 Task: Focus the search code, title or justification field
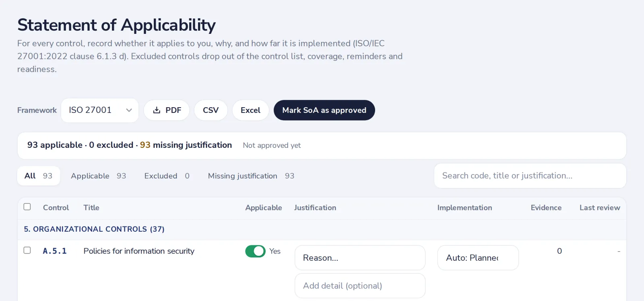pos(530,176)
